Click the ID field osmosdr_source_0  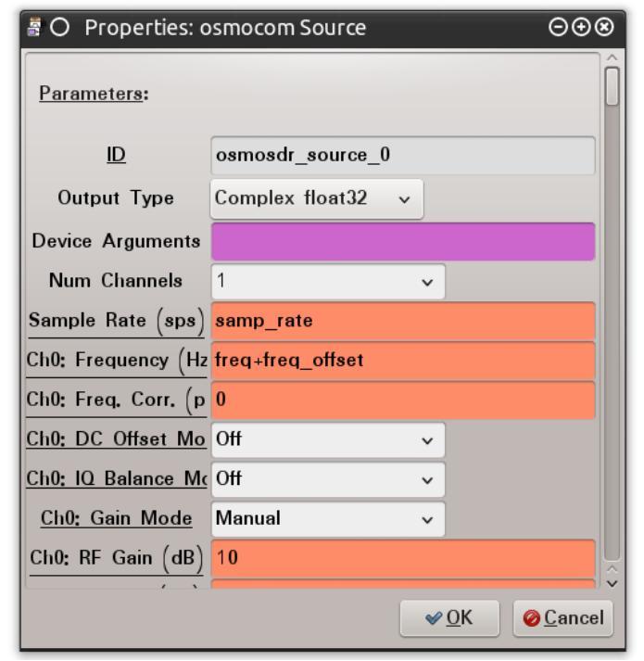pos(403,155)
